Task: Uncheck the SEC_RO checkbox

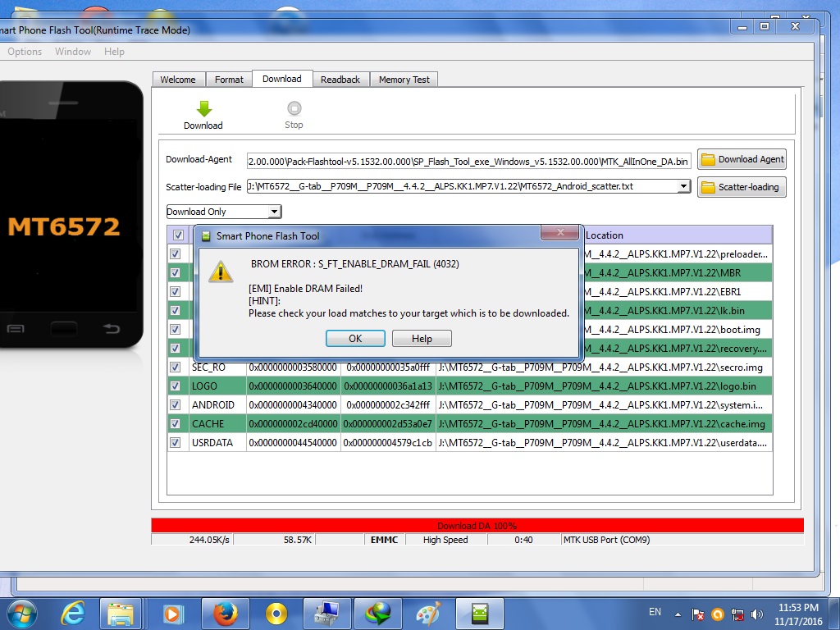Action: coord(176,367)
